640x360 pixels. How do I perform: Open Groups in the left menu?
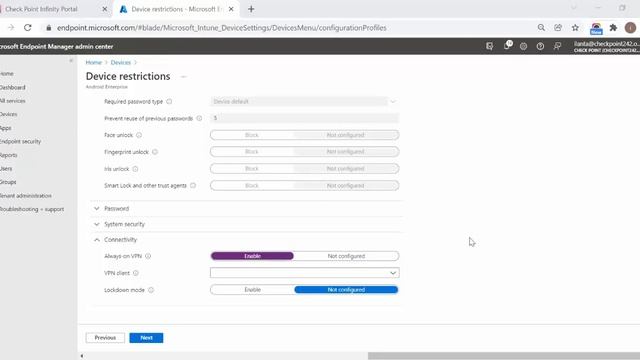point(8,182)
